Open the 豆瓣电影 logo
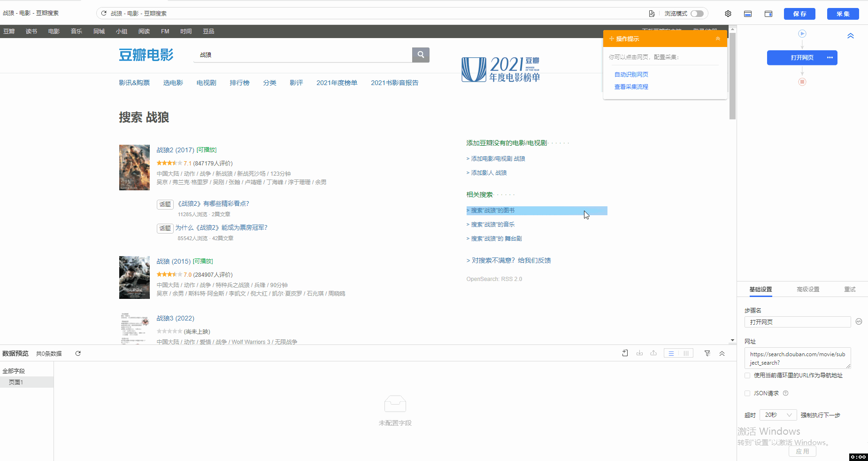The width and height of the screenshot is (868, 461). (x=146, y=55)
